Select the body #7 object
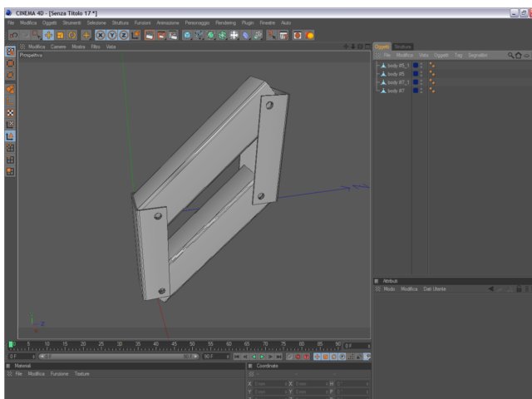 tap(396, 91)
